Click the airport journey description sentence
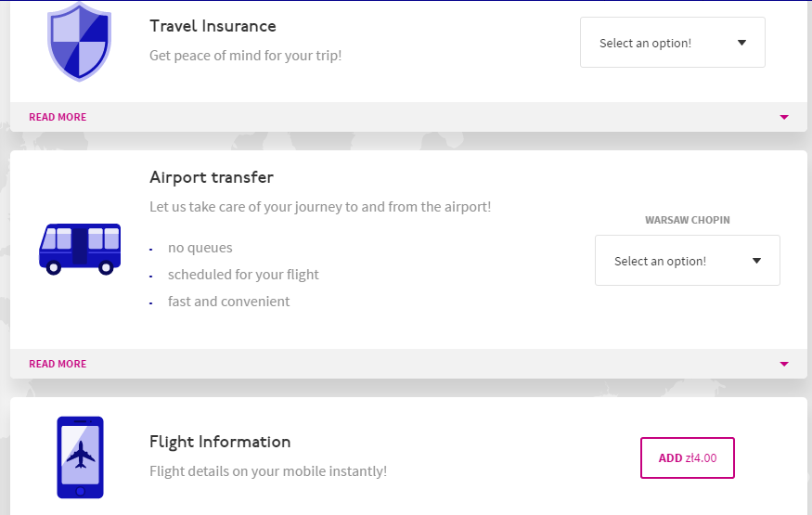This screenshot has height=515, width=812. tap(320, 207)
